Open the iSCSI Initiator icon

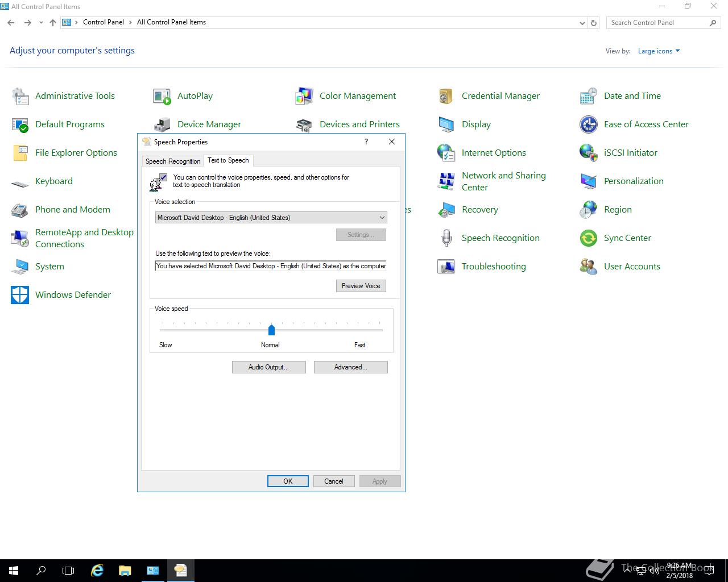click(x=589, y=153)
